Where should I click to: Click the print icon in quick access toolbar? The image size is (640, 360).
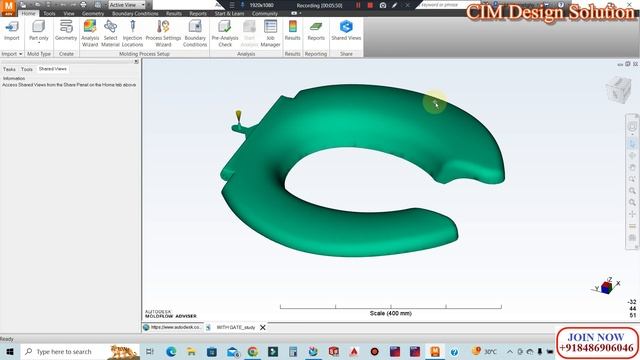(83, 5)
